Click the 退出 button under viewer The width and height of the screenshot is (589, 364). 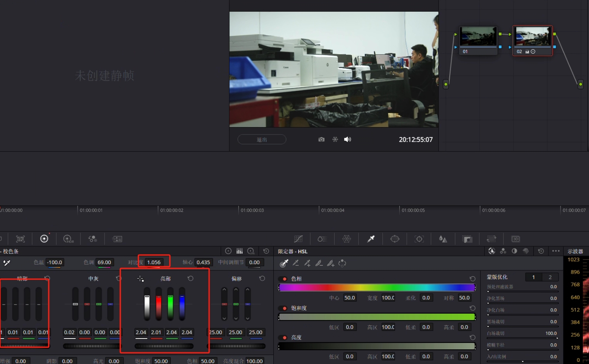[x=262, y=140]
